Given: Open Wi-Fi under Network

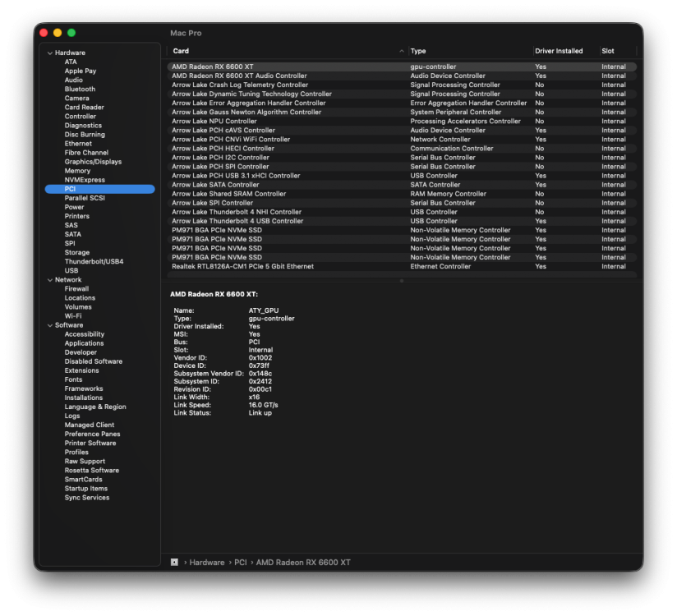Looking at the screenshot, I should (x=73, y=316).
